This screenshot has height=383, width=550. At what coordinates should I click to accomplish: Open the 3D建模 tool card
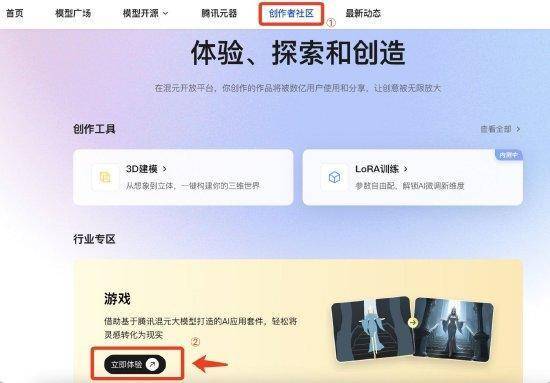(183, 177)
